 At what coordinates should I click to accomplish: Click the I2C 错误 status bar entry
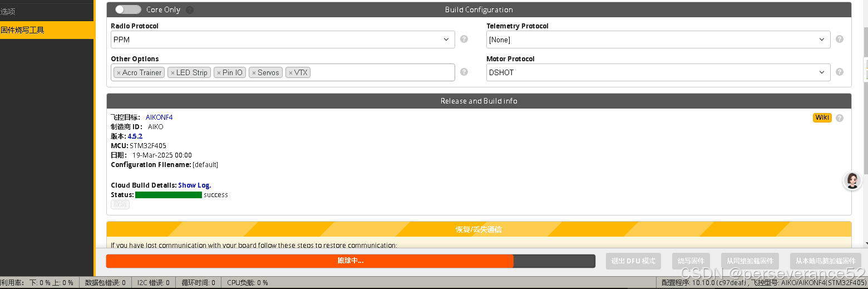pos(154,283)
